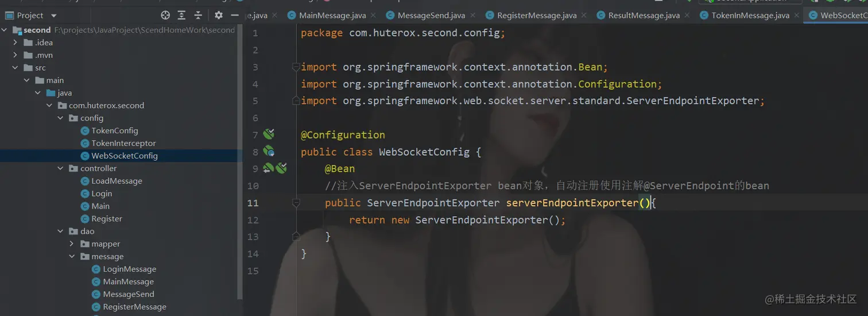This screenshot has width=868, height=316.
Task: Close the RegisterMessage.java tab
Action: 584,16
